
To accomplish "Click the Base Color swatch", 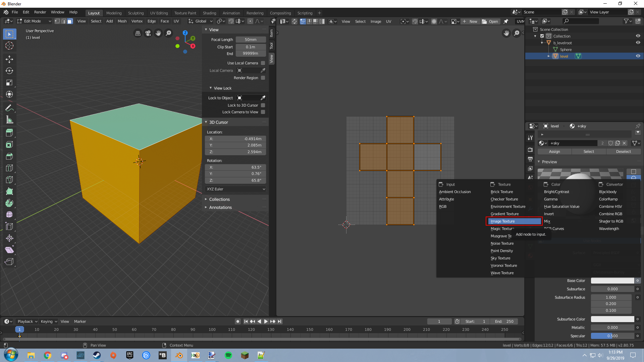I will click(x=612, y=281).
